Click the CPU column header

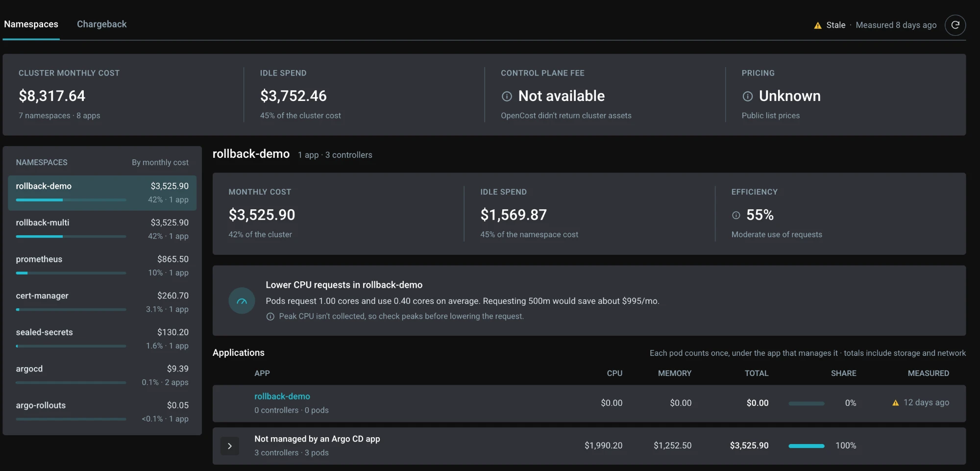pyautogui.click(x=614, y=373)
